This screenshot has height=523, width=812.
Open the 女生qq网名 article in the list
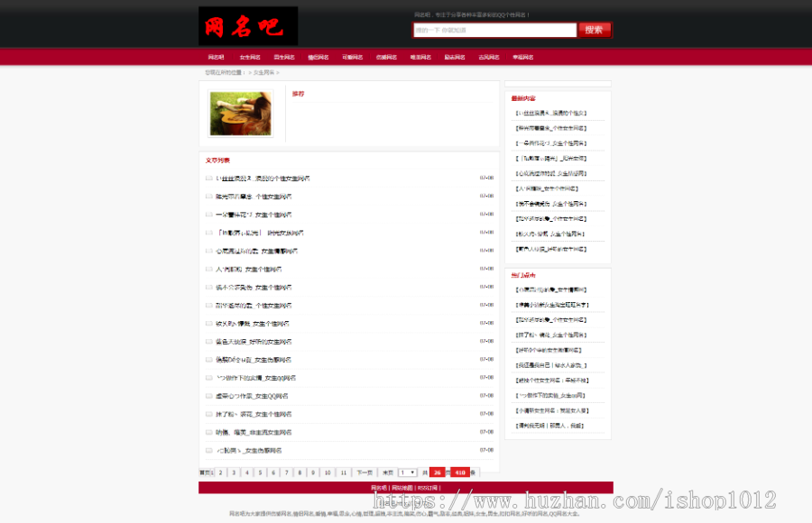point(256,378)
